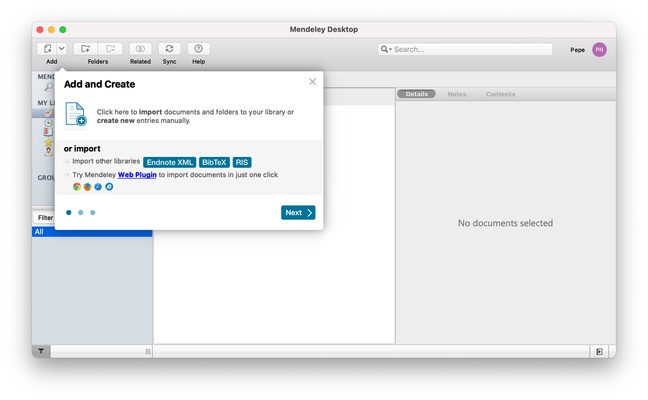Click the remove folder toolbar icon
Screen dimensions: 648x400
pyautogui.click(x=110, y=49)
